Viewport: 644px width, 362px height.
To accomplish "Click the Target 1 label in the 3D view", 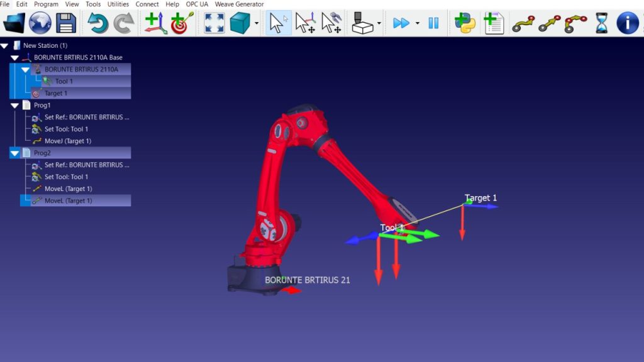I will click(x=480, y=198).
